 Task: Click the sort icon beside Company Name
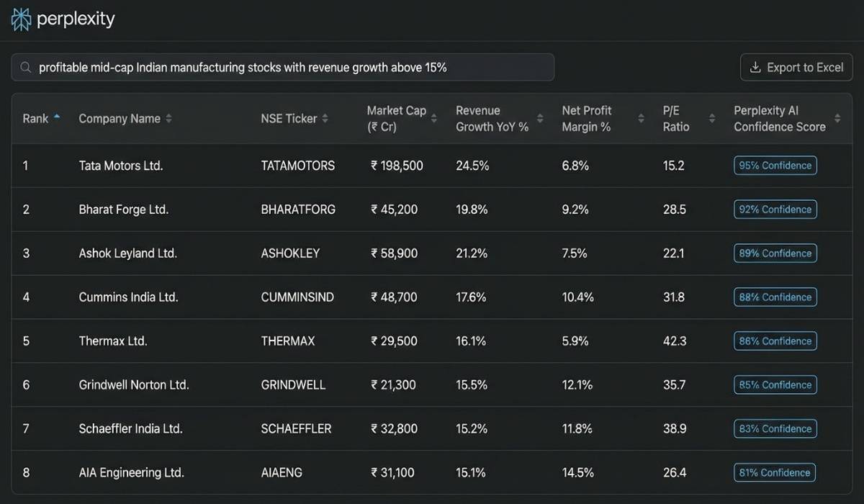click(168, 118)
